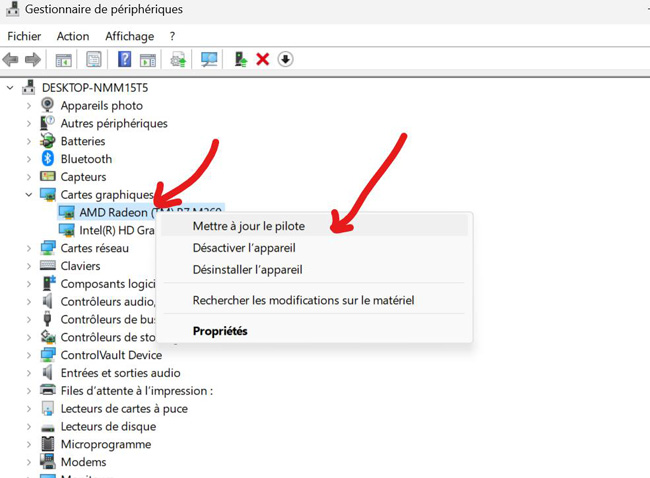
Task: Collapse the DESKTOP-NMM15T5 root node
Action: click(x=10, y=88)
